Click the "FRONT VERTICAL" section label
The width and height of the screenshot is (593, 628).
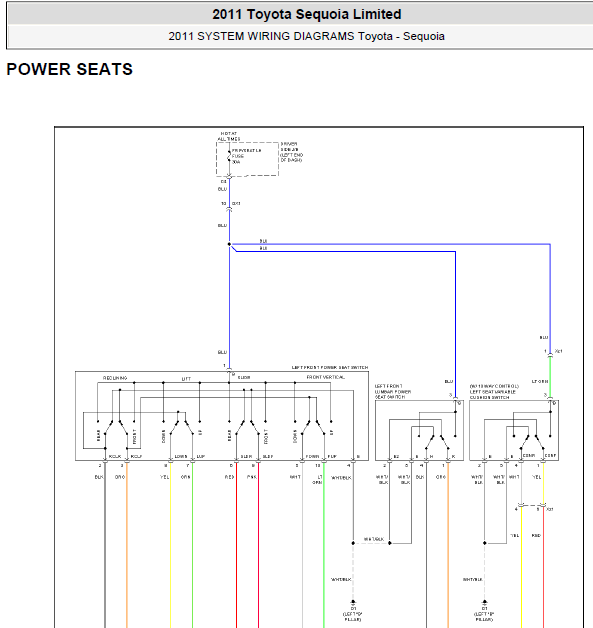click(326, 377)
